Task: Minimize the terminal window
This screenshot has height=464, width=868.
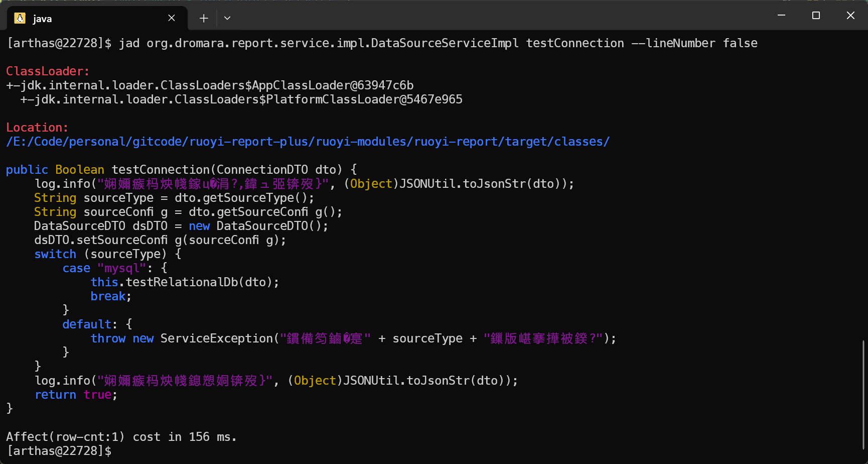Action: 781,16
